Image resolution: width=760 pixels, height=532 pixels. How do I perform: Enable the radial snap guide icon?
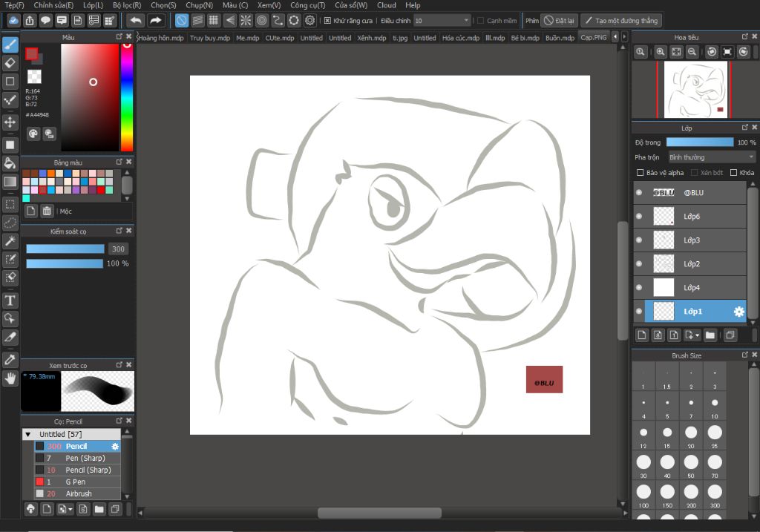(x=246, y=20)
